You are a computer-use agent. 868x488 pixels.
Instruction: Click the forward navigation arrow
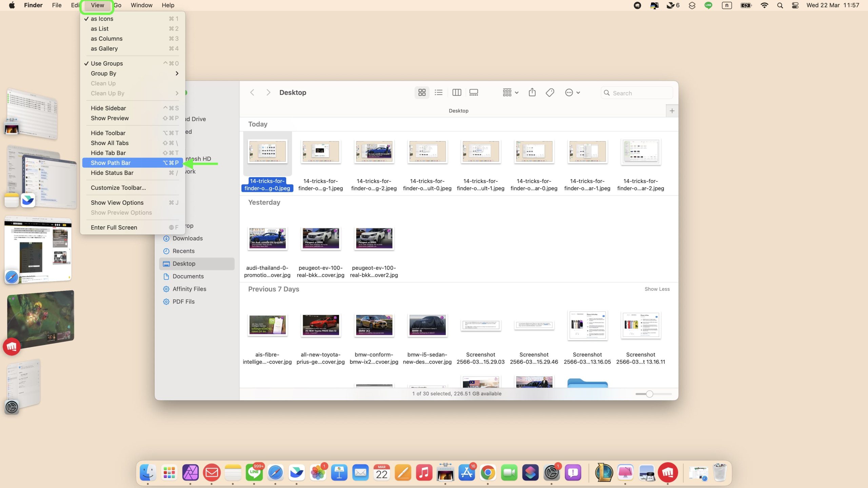pyautogui.click(x=268, y=93)
